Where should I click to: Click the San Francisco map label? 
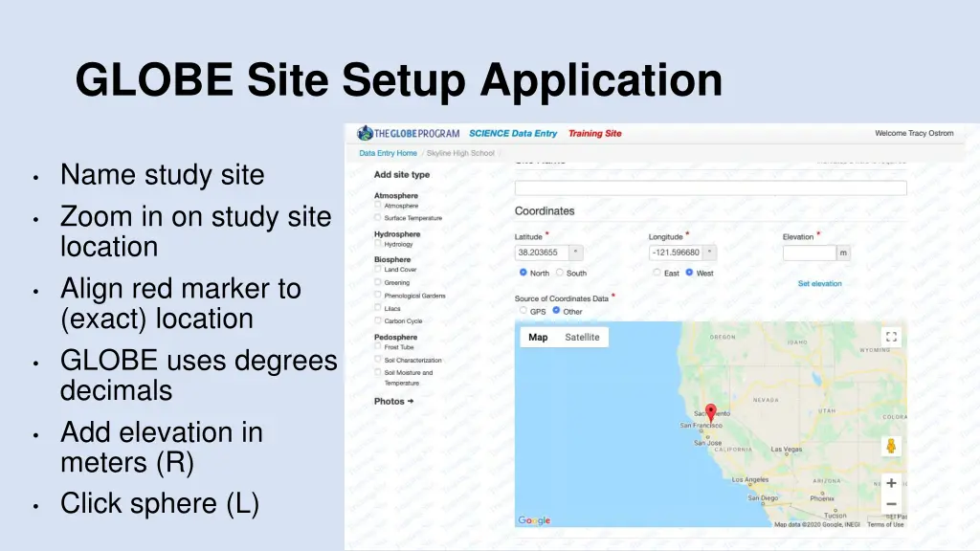point(702,426)
